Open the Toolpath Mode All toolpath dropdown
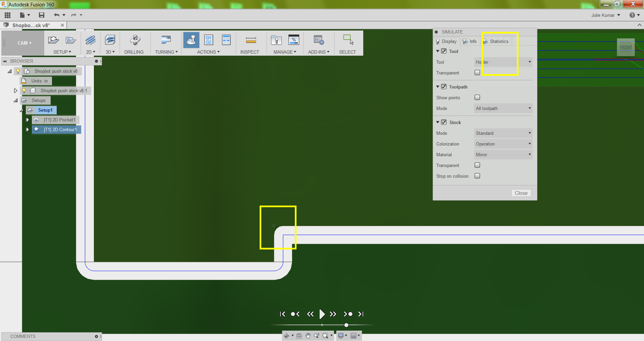The width and height of the screenshot is (644, 341). (x=503, y=108)
